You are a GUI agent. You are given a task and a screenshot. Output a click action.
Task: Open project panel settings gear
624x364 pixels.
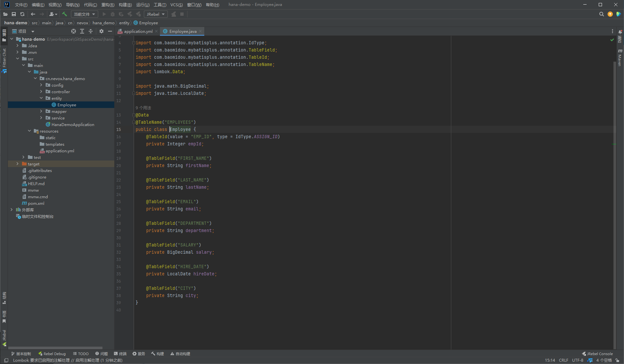101,31
